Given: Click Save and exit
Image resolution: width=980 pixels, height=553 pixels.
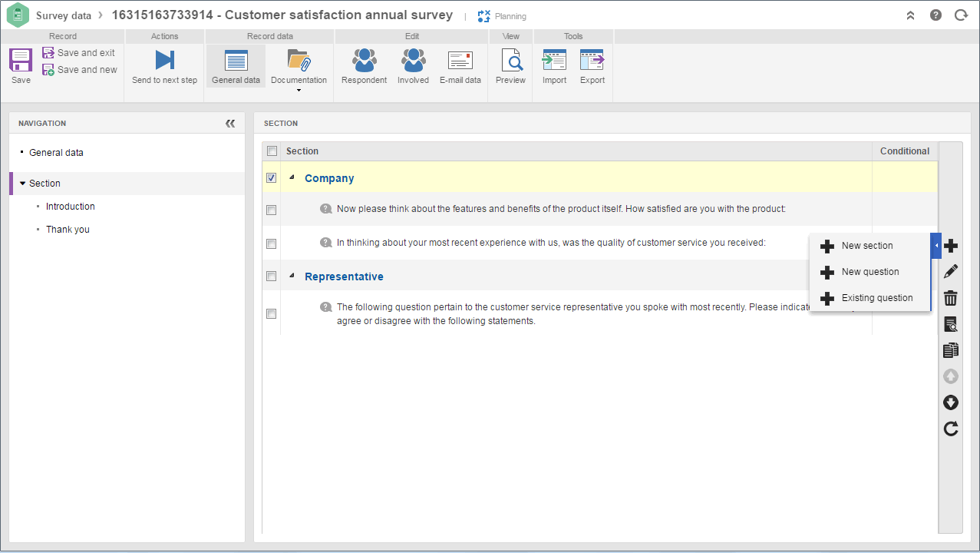Looking at the screenshot, I should [x=78, y=53].
